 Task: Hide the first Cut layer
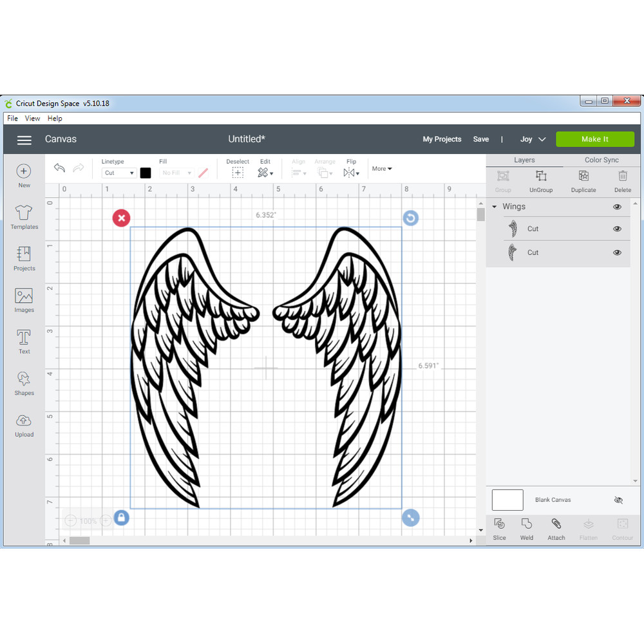[617, 229]
